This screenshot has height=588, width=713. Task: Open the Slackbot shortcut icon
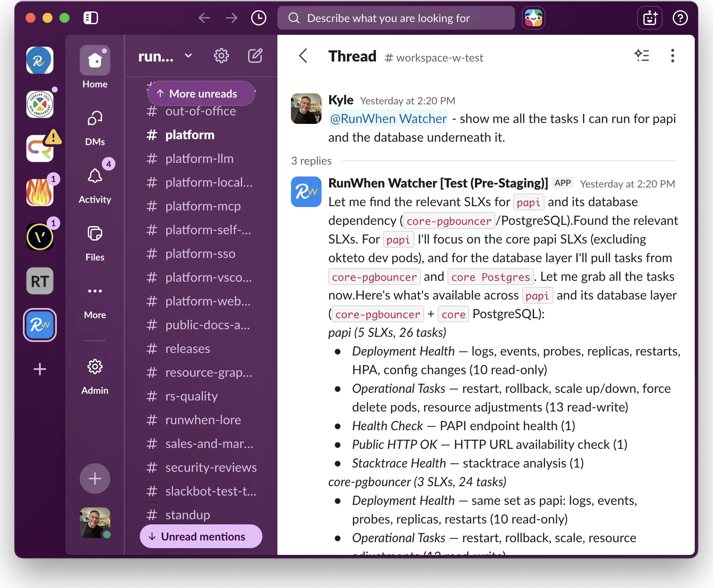point(650,18)
